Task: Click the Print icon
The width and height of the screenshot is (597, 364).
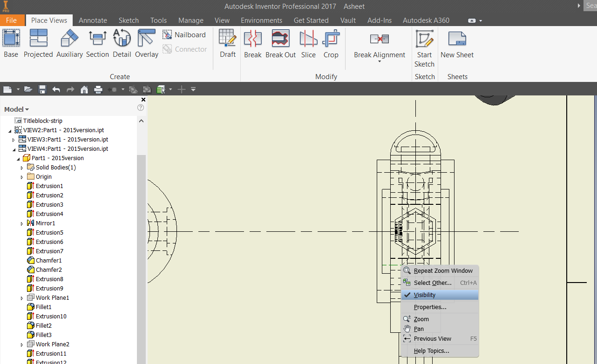Action: click(x=98, y=89)
